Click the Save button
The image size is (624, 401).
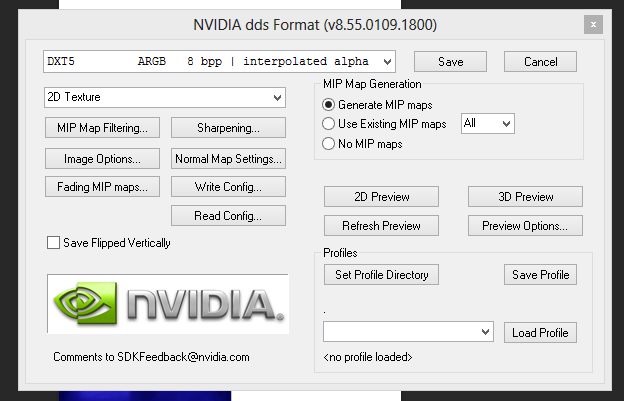pos(450,62)
